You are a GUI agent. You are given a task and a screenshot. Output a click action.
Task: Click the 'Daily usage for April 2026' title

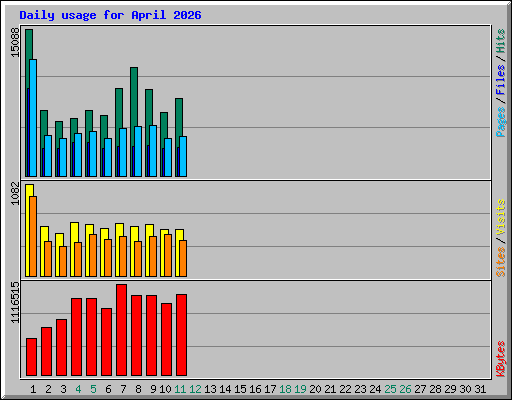[110, 15]
